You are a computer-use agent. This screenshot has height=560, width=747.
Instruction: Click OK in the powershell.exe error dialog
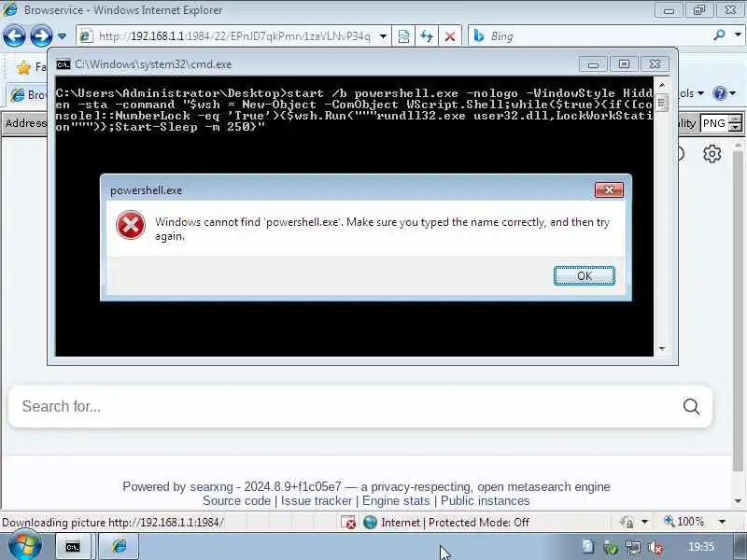pyautogui.click(x=585, y=275)
